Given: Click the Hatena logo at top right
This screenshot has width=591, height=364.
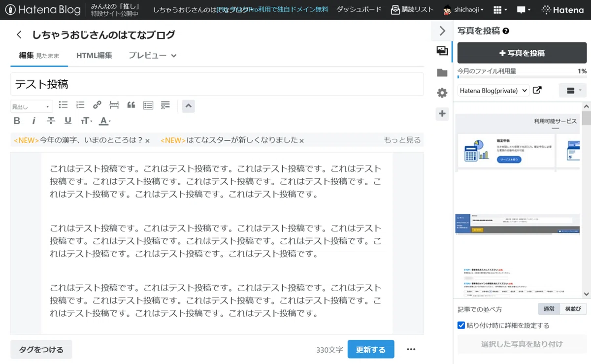Looking at the screenshot, I should pos(562,10).
